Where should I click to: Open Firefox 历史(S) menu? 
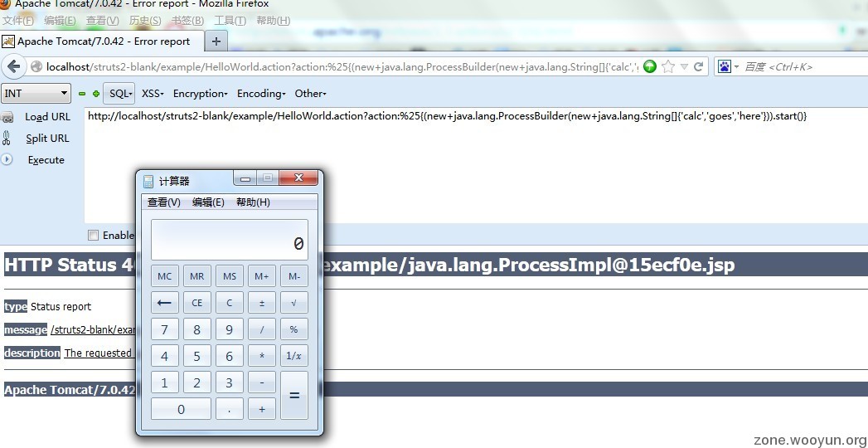pyautogui.click(x=145, y=21)
